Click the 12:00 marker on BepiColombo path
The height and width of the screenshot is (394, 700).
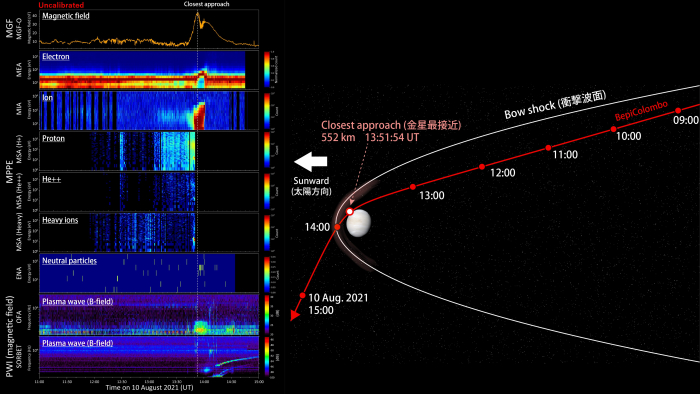pyautogui.click(x=482, y=167)
